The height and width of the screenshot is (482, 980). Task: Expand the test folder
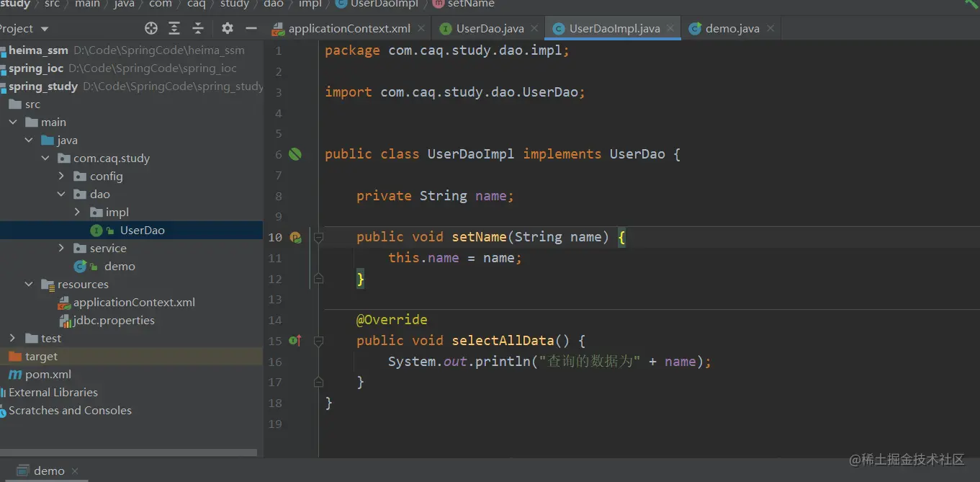pyautogui.click(x=12, y=339)
